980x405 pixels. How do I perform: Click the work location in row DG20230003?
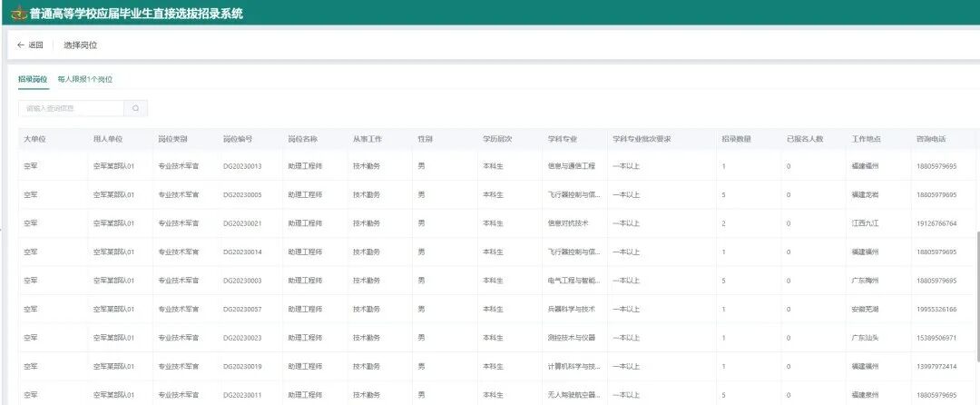click(x=865, y=281)
